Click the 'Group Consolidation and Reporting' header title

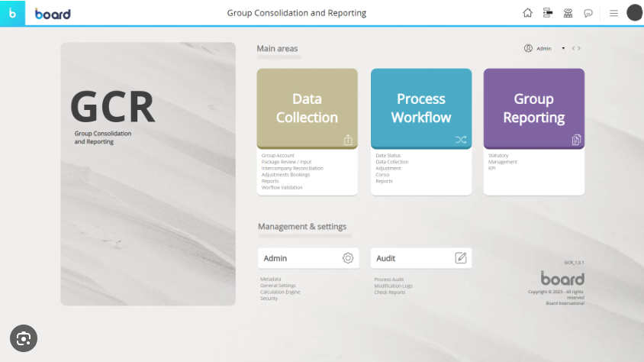tap(297, 13)
